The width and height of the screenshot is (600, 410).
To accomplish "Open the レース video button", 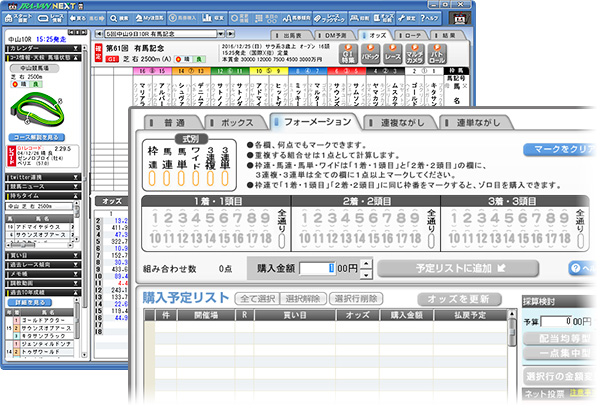I will click(x=393, y=54).
